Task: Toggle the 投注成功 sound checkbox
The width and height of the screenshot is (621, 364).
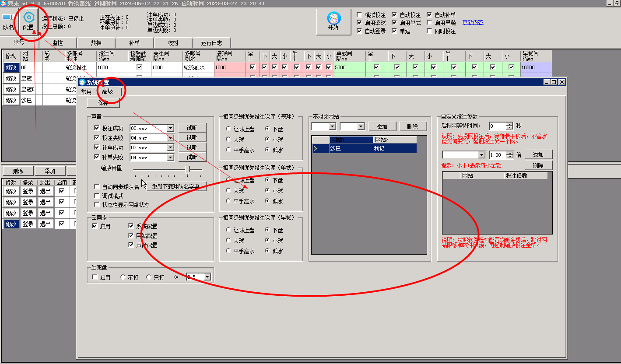Action: tap(97, 128)
